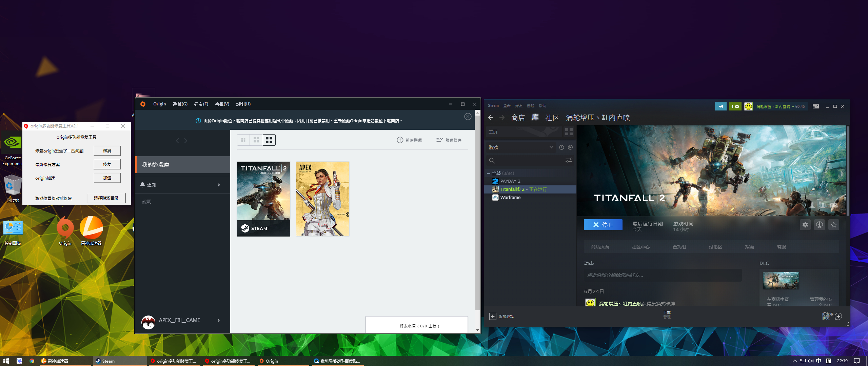The image size is (868, 366).
Task: Open Steam inbox mail icon
Action: click(735, 106)
